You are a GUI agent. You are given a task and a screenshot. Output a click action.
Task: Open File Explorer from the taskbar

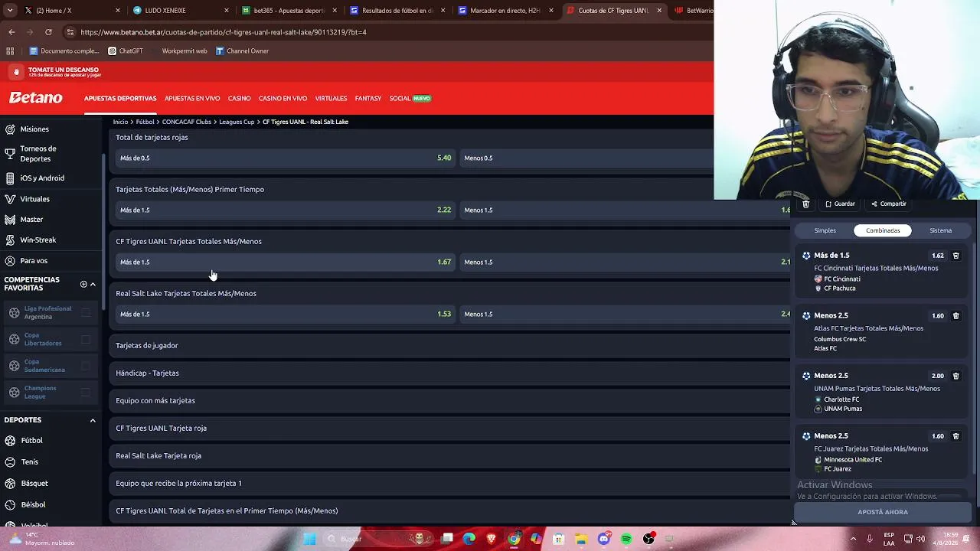581,539
